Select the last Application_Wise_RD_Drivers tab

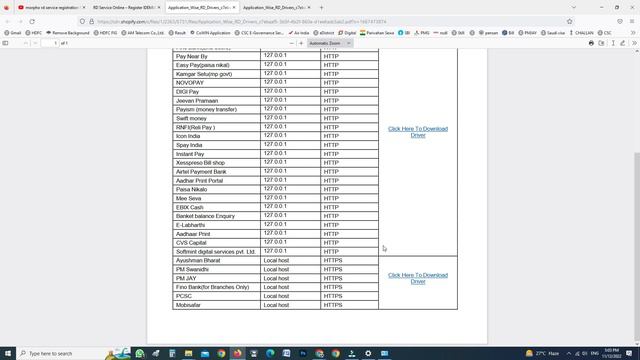(x=277, y=7)
